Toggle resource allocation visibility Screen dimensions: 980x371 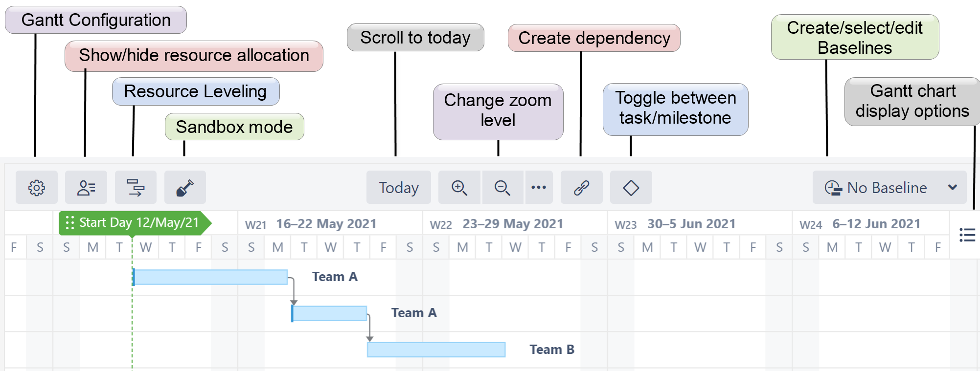(x=86, y=187)
